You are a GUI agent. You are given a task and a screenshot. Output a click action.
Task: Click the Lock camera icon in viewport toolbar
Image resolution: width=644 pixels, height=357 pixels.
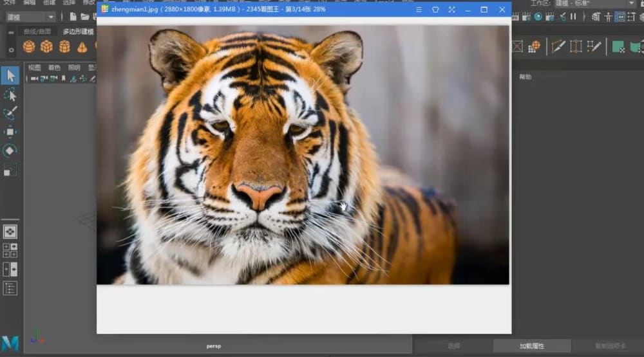(x=44, y=78)
